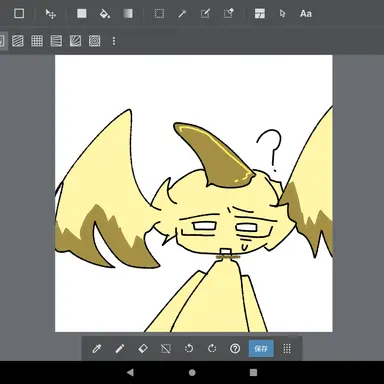Tap the blue 保存 save button
This screenshot has width=384, height=384.
pyautogui.click(x=261, y=349)
